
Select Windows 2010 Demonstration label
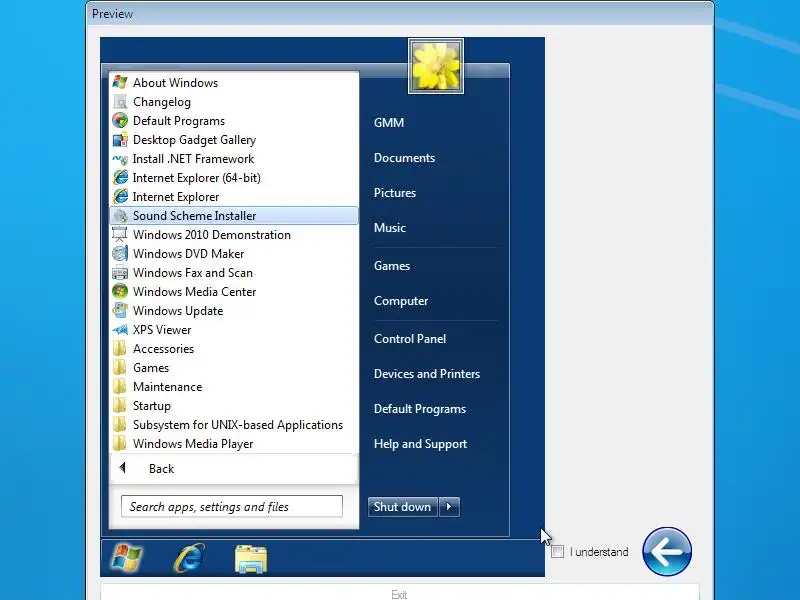[x=212, y=235]
